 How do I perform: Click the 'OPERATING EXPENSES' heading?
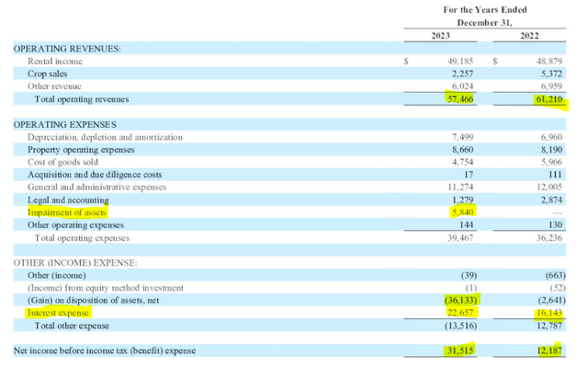pos(65,124)
